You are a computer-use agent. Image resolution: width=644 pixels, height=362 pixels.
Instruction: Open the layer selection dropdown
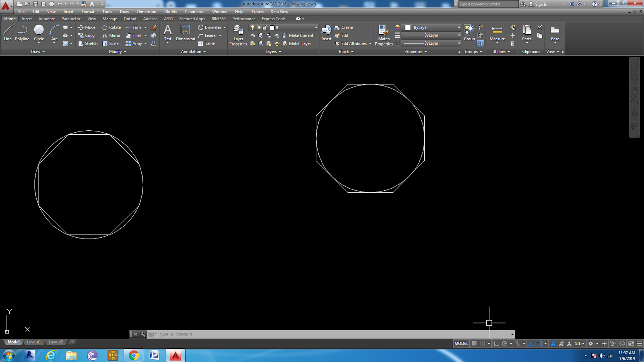[316, 27]
